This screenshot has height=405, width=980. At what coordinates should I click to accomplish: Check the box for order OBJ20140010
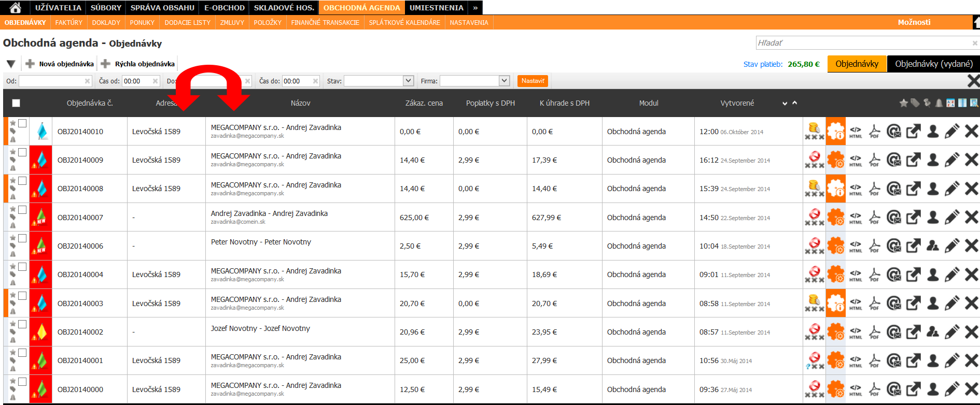coord(22,123)
